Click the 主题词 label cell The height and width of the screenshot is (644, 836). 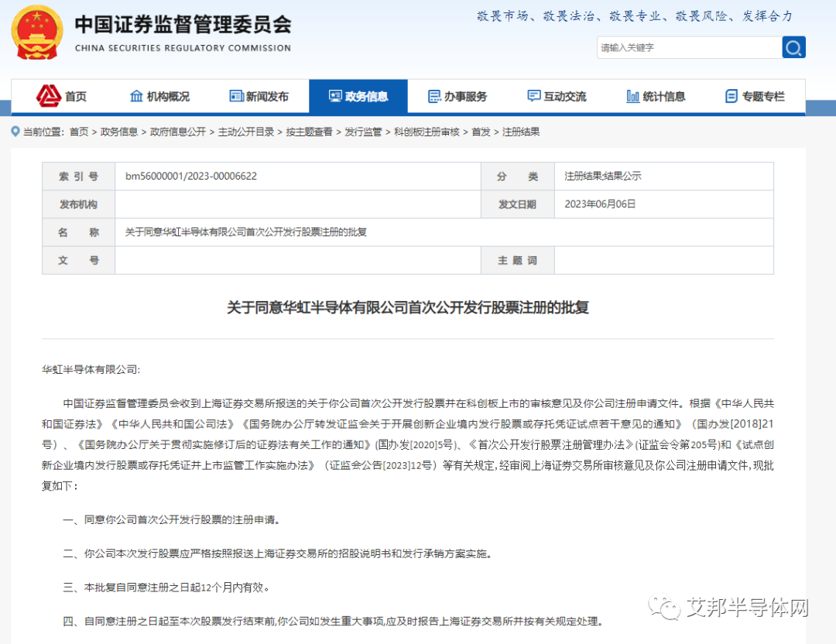tap(517, 260)
